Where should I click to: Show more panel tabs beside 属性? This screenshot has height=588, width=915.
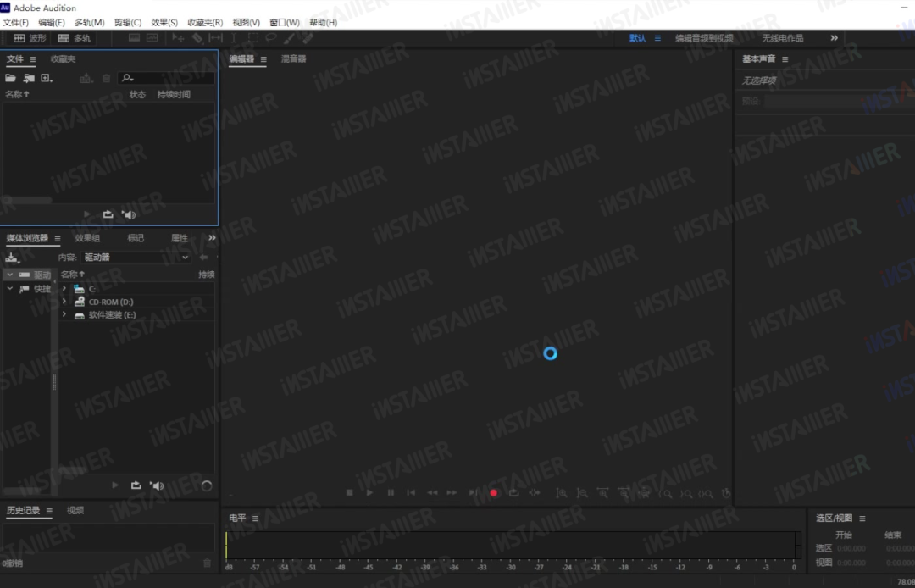(x=212, y=237)
